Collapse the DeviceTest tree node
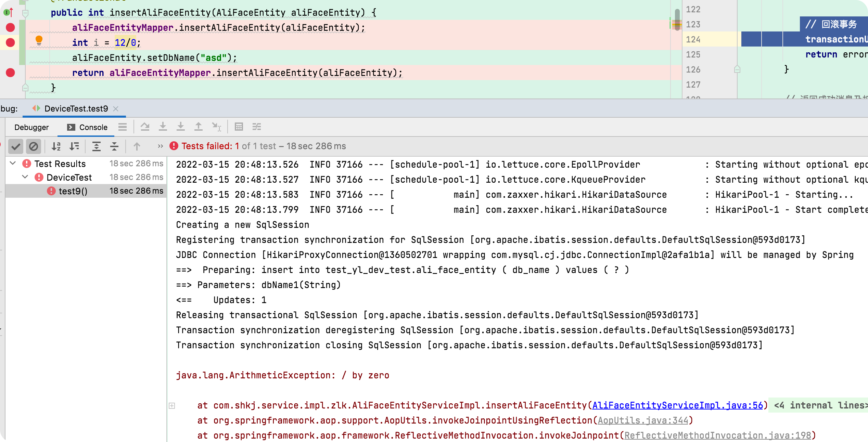The width and height of the screenshot is (868, 442). pos(25,177)
